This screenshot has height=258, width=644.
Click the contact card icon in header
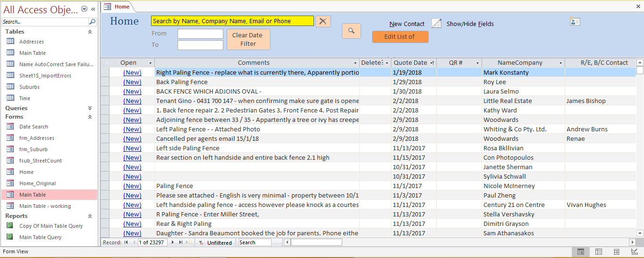click(x=575, y=21)
